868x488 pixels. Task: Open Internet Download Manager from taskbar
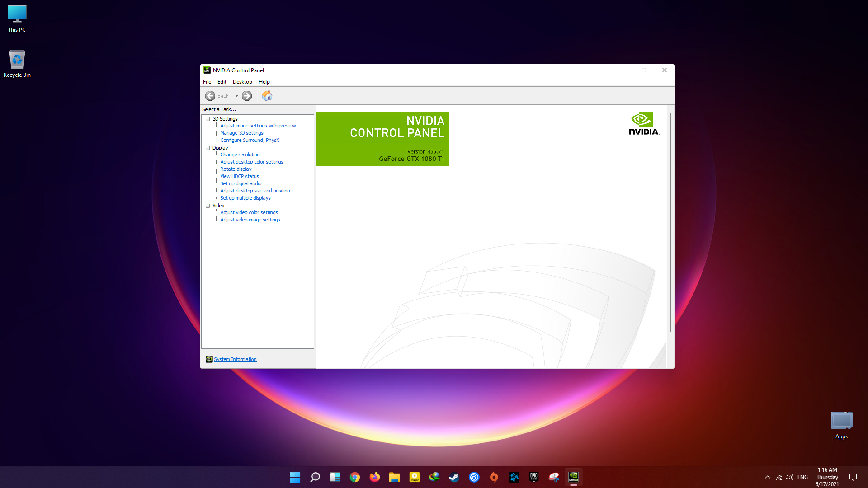coord(434,477)
